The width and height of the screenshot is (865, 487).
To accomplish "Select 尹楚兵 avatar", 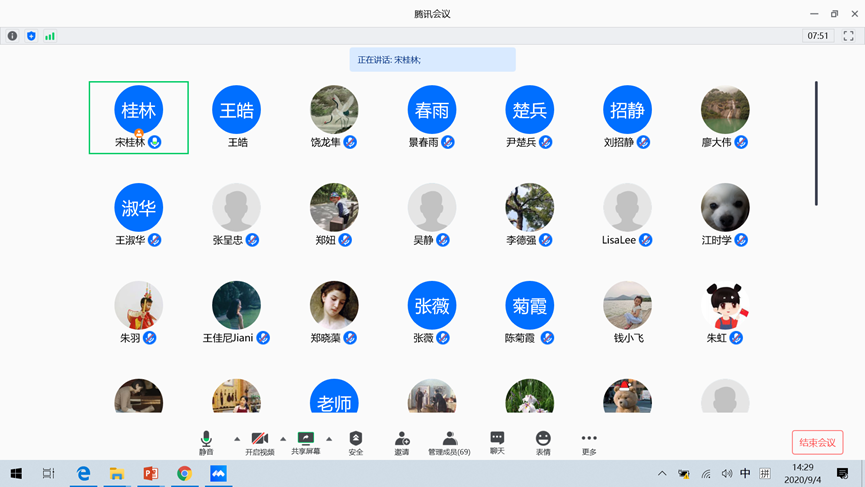I will tap(530, 110).
